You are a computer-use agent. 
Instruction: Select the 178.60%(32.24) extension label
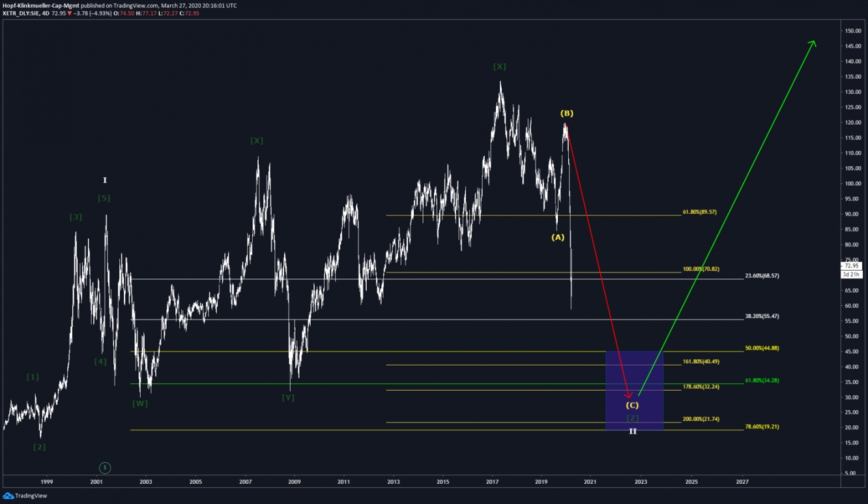pyautogui.click(x=701, y=387)
